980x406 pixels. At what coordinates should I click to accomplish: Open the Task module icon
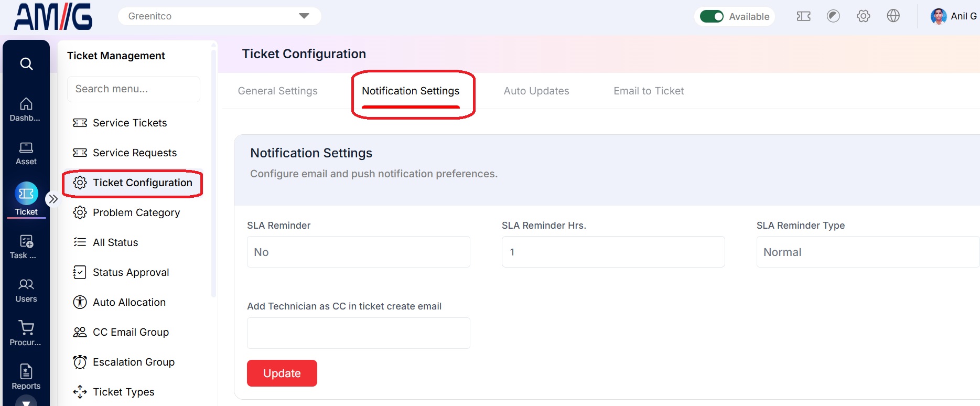[26, 241]
